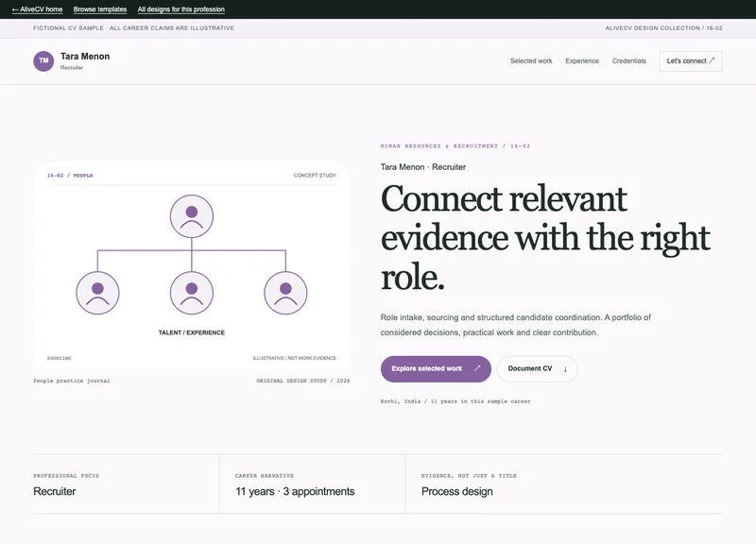Click the Process design value
This screenshot has width=756, height=544.
click(457, 491)
